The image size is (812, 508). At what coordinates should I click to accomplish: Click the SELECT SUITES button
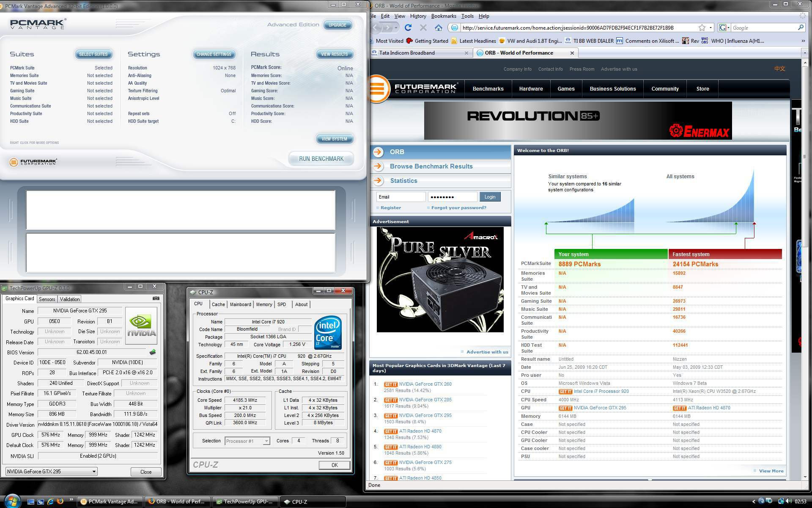tap(93, 54)
